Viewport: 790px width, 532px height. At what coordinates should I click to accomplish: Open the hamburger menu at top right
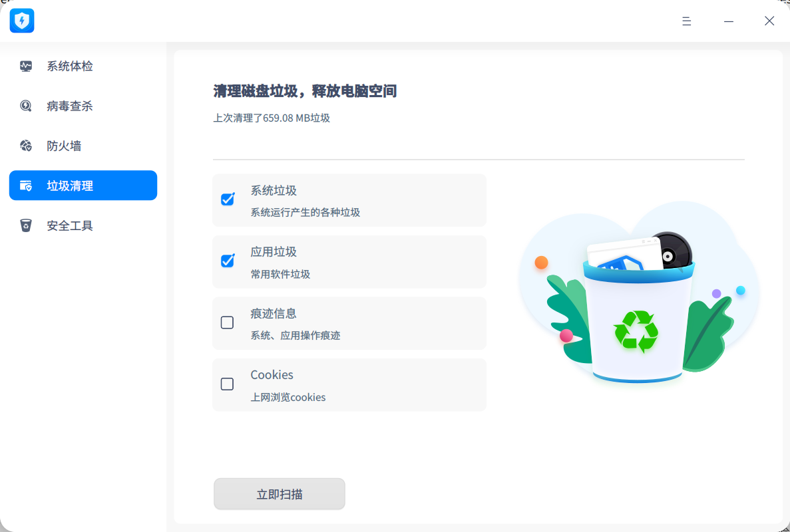pyautogui.click(x=686, y=21)
